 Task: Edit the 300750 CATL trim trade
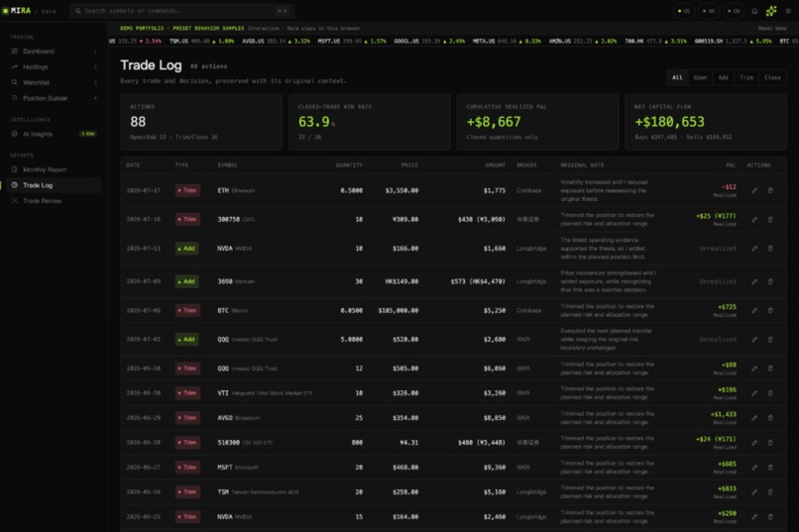(754, 219)
